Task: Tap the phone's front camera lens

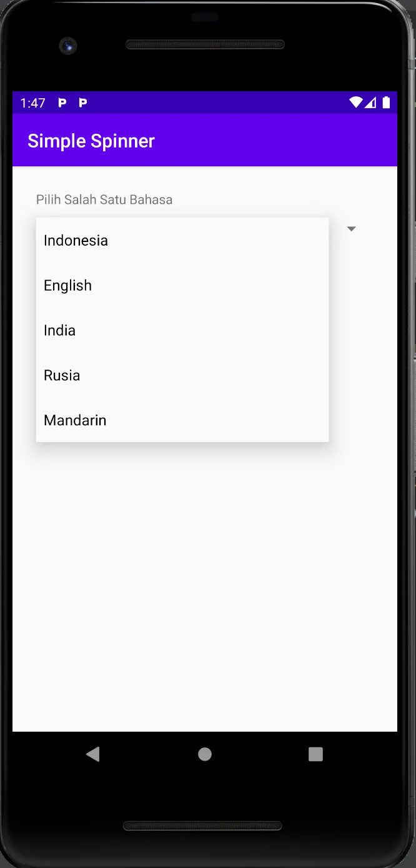Action: coord(68,46)
